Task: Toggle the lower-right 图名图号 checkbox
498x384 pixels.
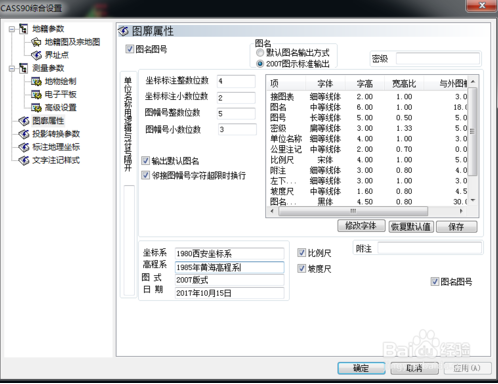Action: tap(434, 282)
